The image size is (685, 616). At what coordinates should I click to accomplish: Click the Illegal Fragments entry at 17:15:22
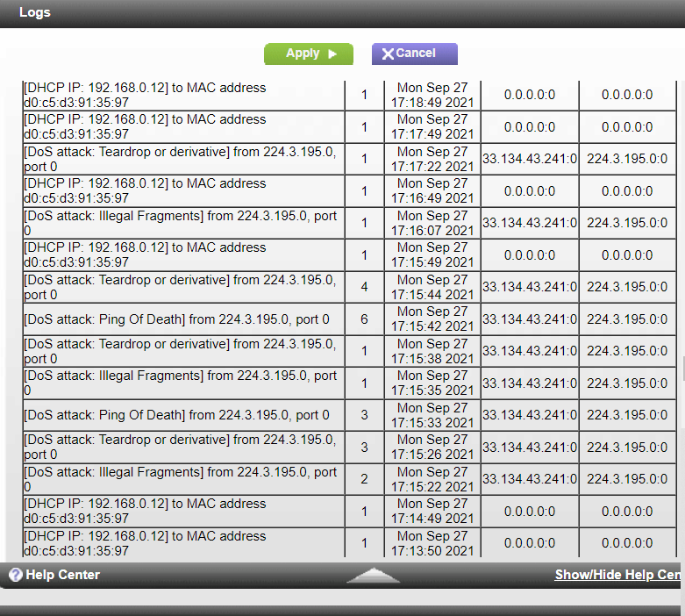(x=180, y=479)
